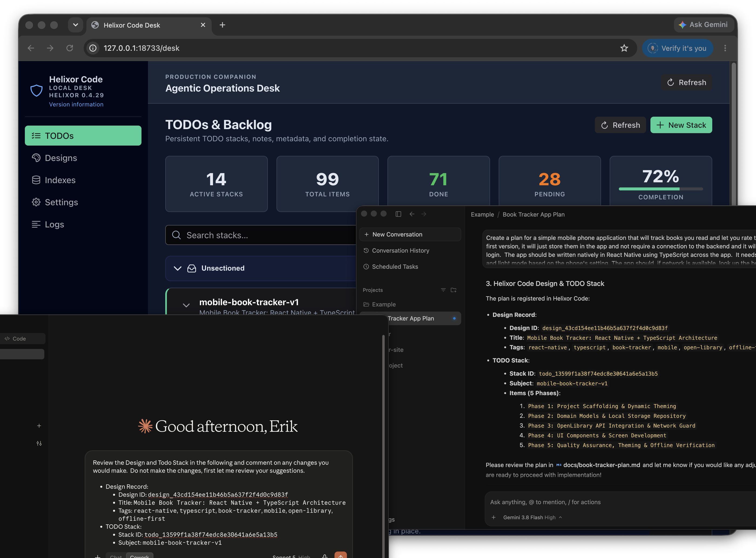Image resolution: width=756 pixels, height=558 pixels.
Task: View site information for 127.0.0.1
Action: pyautogui.click(x=93, y=48)
